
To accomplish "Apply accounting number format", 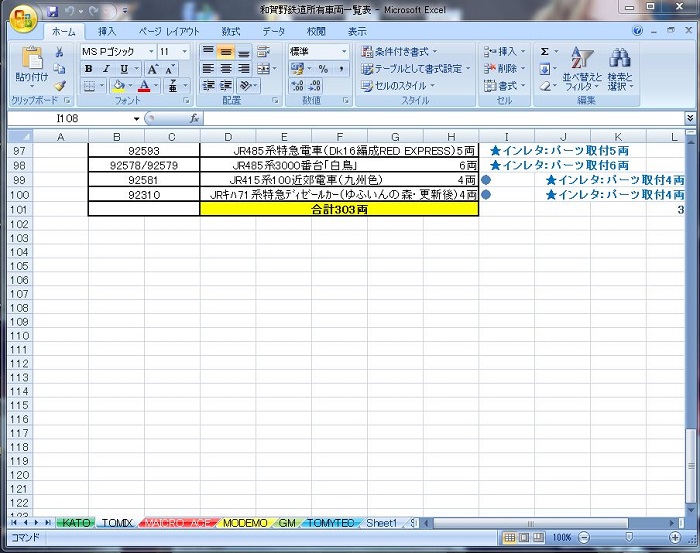I will [x=297, y=69].
